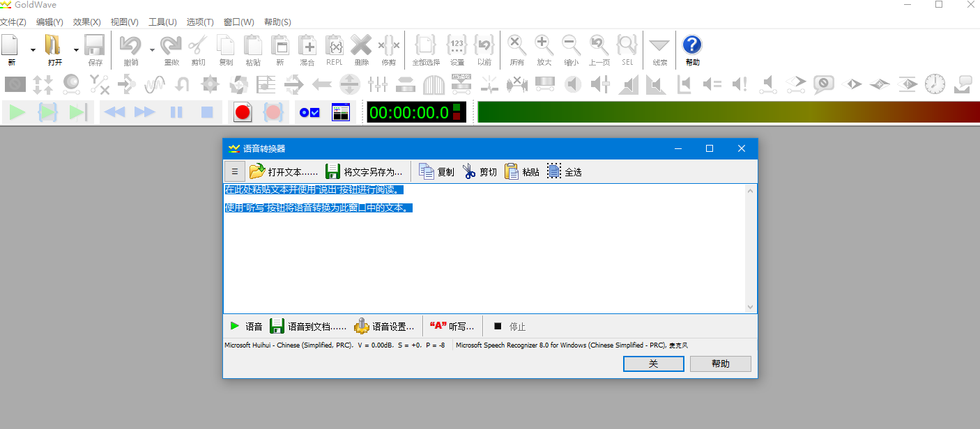This screenshot has height=429, width=980.
Task: Click the green 语音 (Speak) play button
Action: click(246, 326)
